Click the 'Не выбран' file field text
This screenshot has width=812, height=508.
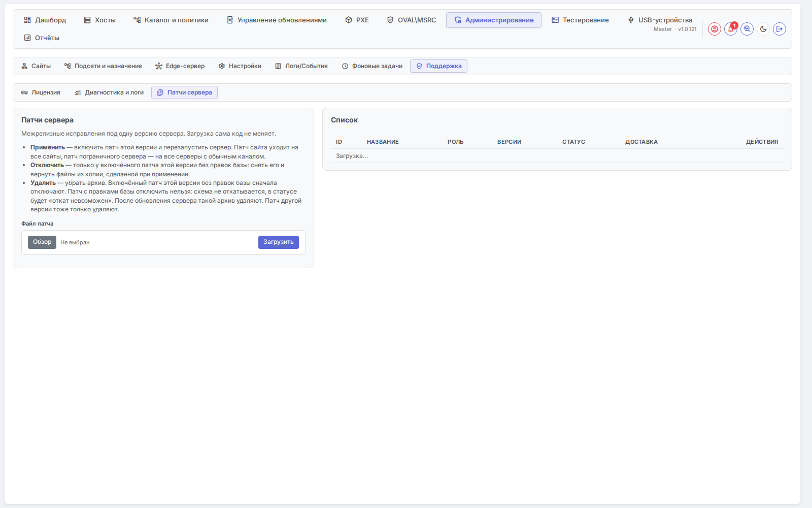coord(75,243)
